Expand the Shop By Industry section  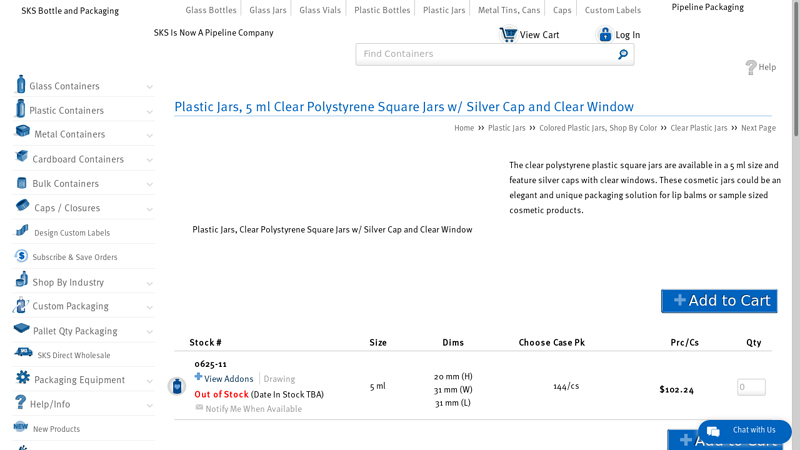149,283
